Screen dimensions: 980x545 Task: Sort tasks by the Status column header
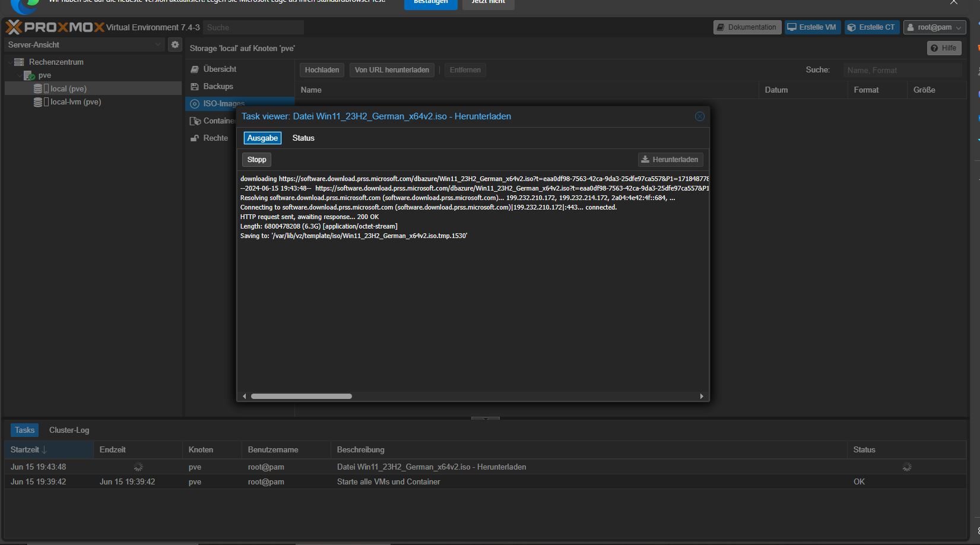906,450
